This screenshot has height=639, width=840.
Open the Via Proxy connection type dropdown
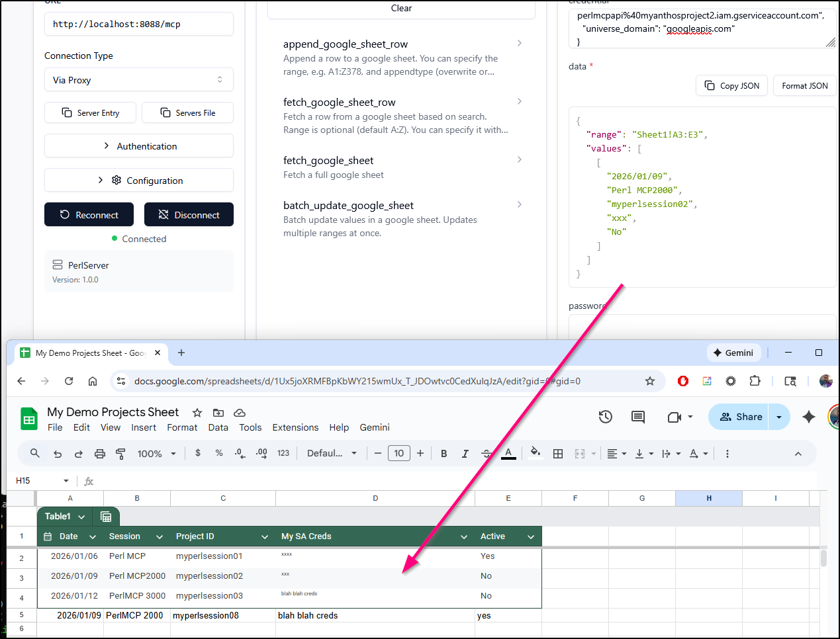(x=138, y=80)
